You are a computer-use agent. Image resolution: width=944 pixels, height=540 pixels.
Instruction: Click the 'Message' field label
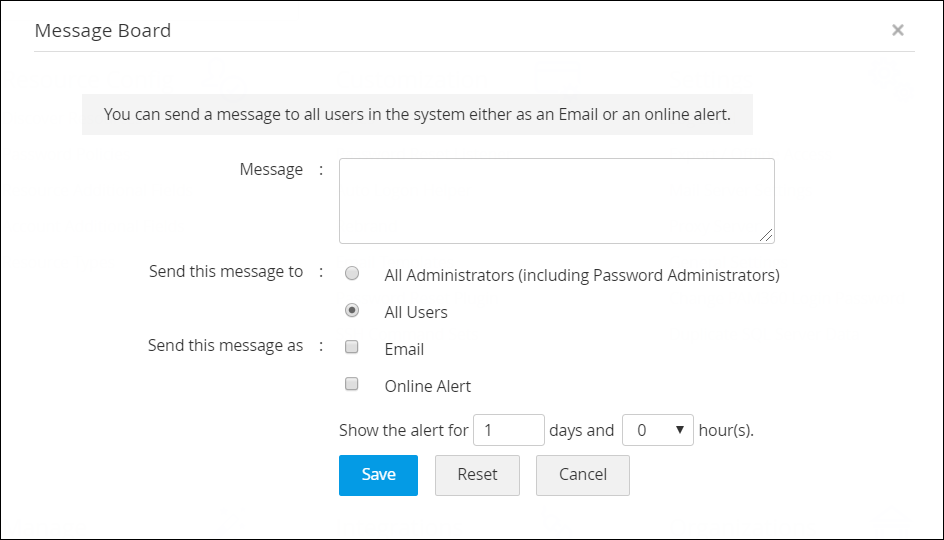271,170
